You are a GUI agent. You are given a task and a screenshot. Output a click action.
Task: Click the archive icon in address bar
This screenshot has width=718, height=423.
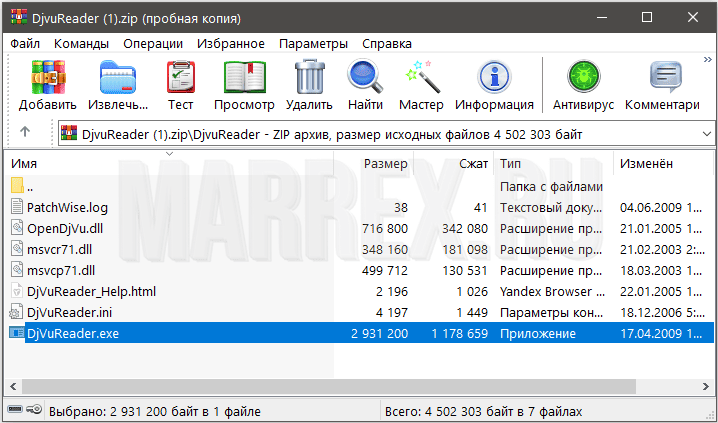(69, 133)
